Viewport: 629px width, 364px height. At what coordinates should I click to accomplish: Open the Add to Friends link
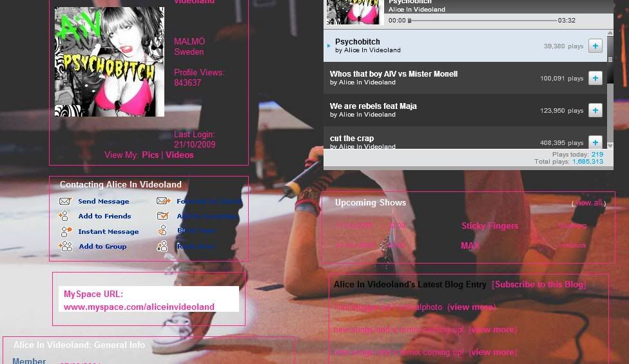(104, 216)
